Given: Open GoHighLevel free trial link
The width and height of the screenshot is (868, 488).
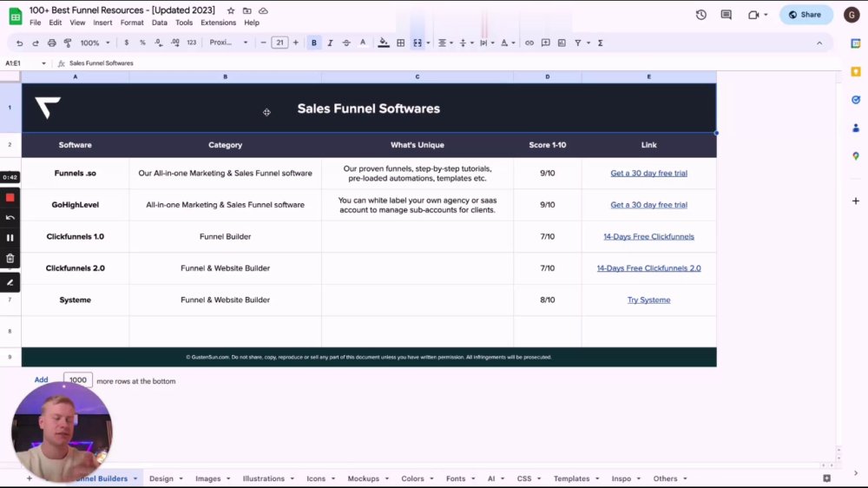Looking at the screenshot, I should (x=648, y=204).
